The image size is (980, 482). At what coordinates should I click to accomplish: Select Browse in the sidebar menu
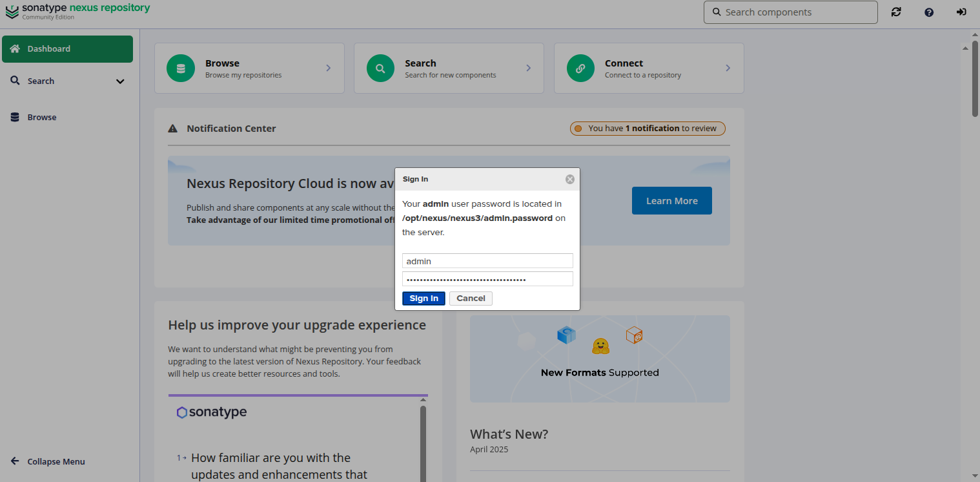pyautogui.click(x=42, y=118)
